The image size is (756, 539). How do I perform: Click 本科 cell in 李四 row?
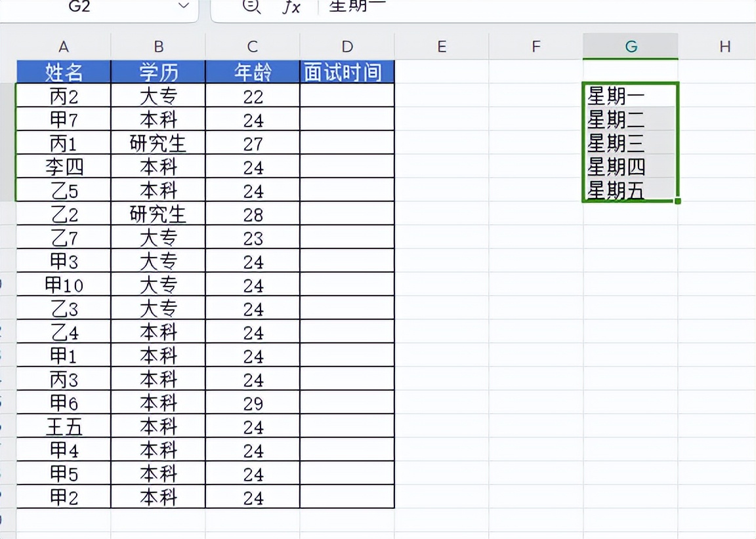158,166
